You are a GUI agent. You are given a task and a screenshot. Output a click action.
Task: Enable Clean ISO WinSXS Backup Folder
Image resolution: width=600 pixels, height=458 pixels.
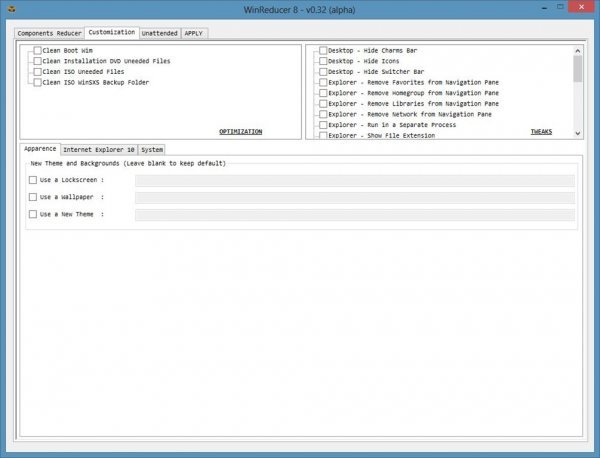point(38,83)
